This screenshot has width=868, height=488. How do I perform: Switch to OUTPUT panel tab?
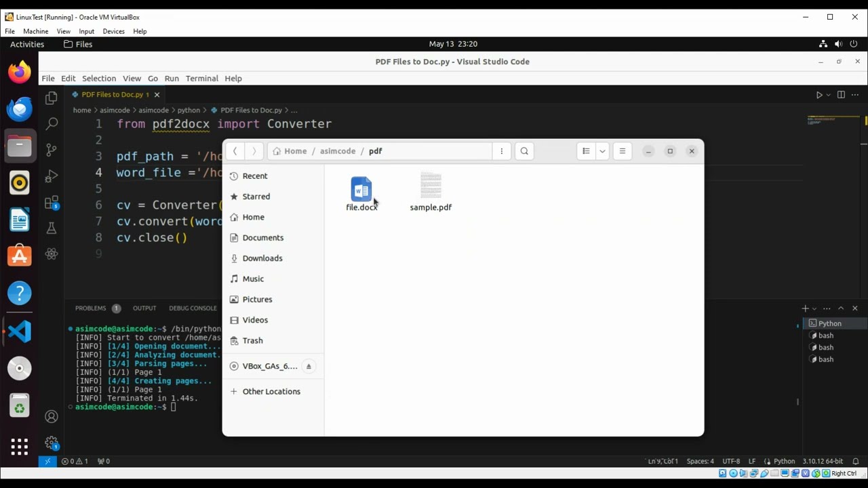coord(144,308)
